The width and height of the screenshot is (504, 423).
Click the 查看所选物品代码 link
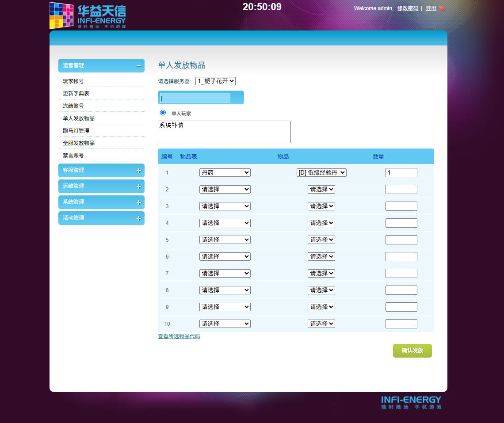click(179, 336)
